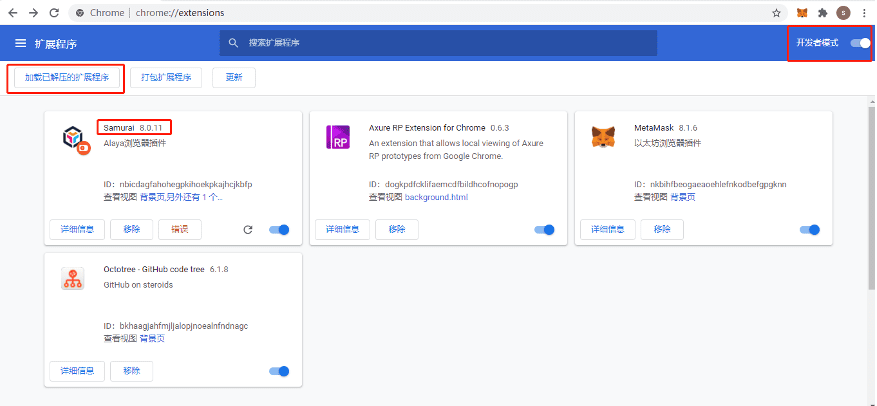Image resolution: width=877 pixels, height=406 pixels.
Task: Go back using the browser back arrow
Action: click(x=12, y=12)
